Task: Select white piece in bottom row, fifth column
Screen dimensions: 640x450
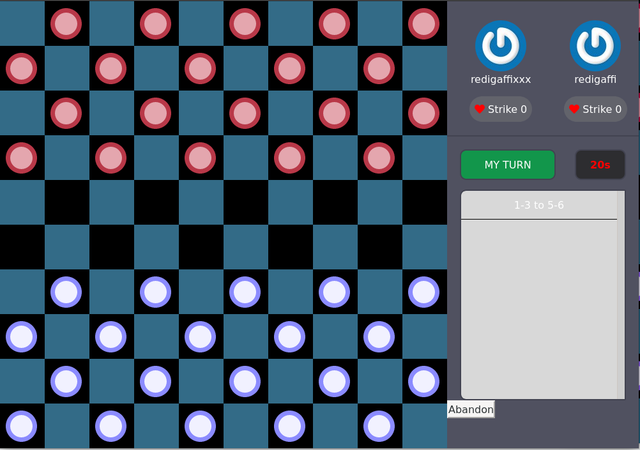Action: tap(200, 426)
